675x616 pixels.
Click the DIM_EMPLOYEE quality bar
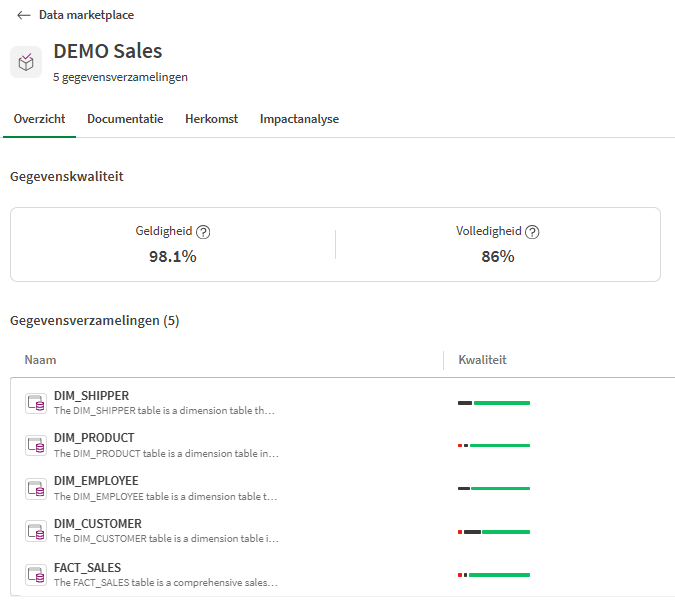coord(494,489)
